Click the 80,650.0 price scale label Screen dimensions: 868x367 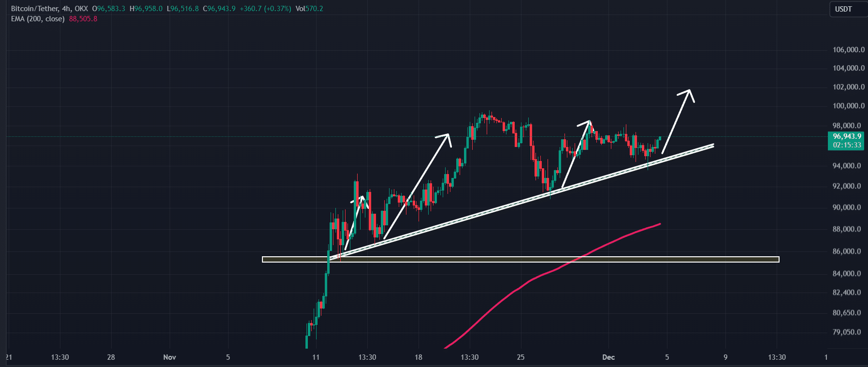[847, 313]
